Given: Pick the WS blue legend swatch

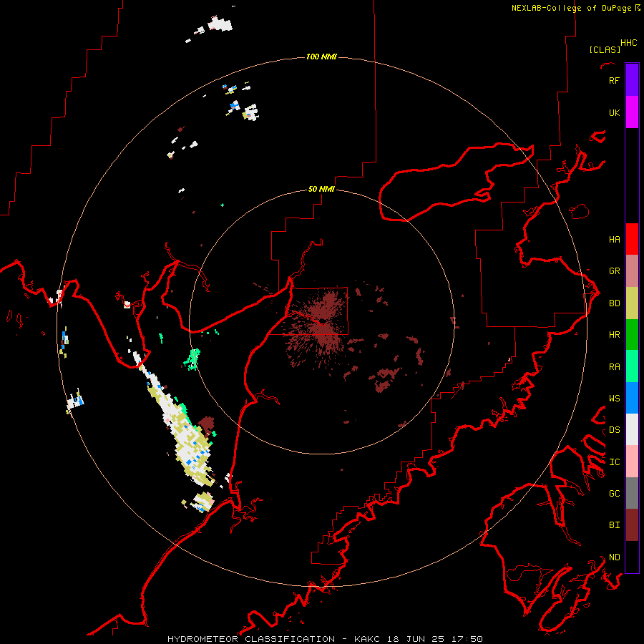Looking at the screenshot, I should click(632, 398).
